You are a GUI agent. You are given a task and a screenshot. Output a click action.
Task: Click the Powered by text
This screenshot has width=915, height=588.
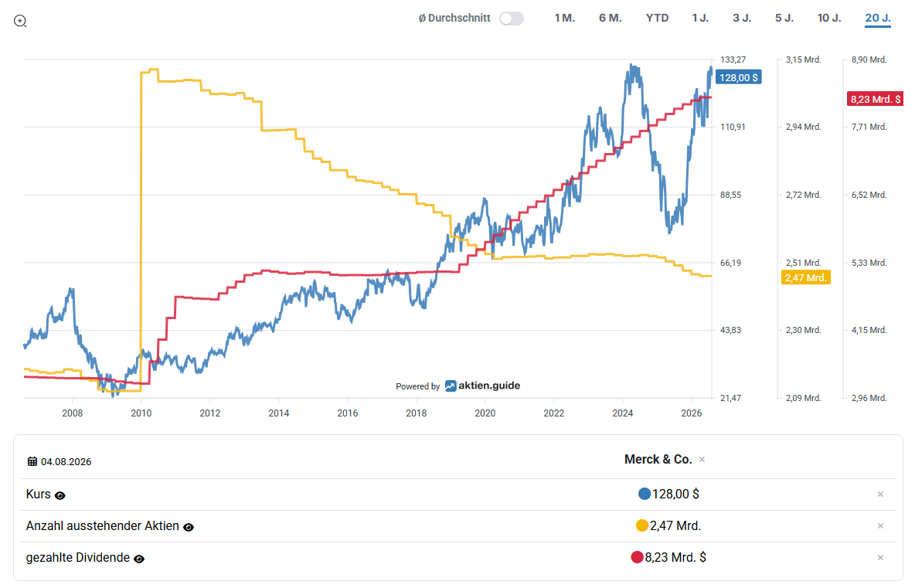(x=418, y=386)
